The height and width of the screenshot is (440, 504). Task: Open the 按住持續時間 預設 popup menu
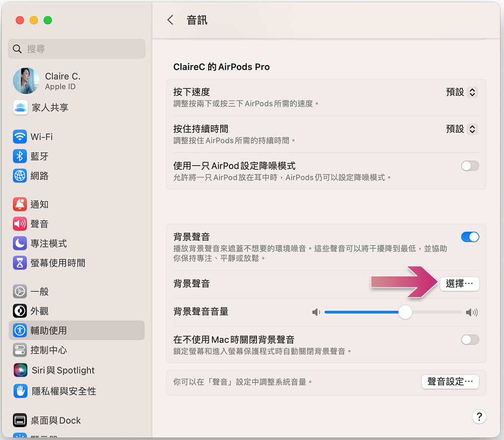coord(462,129)
